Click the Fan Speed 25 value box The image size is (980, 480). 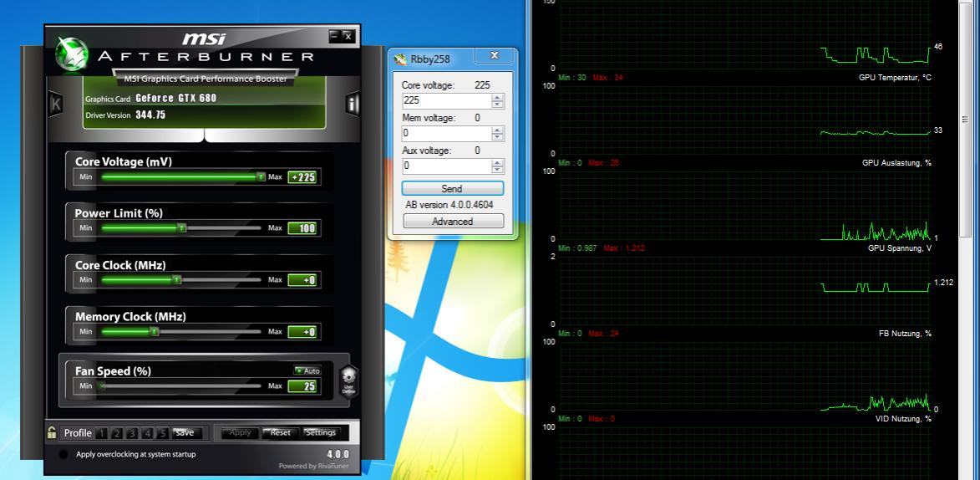point(302,386)
